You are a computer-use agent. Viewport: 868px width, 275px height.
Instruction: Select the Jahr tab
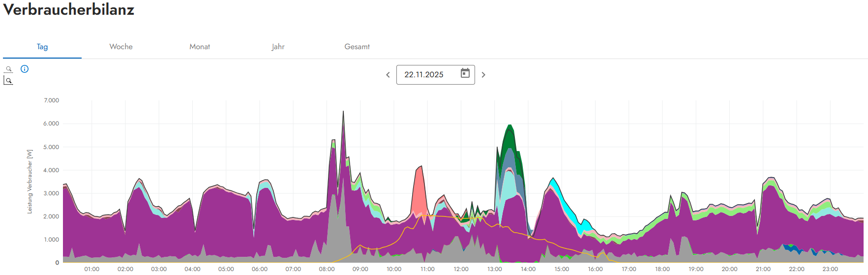pyautogui.click(x=278, y=47)
